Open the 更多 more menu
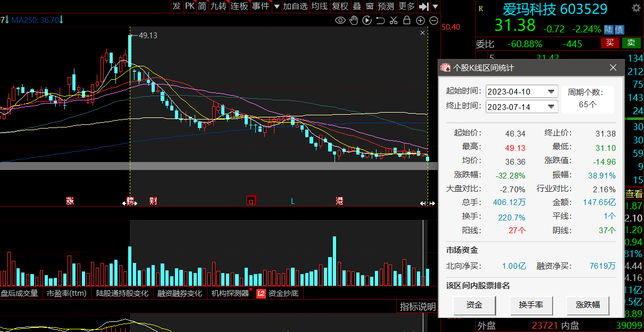Image resolution: width=644 pixels, height=332 pixels. 406,6
